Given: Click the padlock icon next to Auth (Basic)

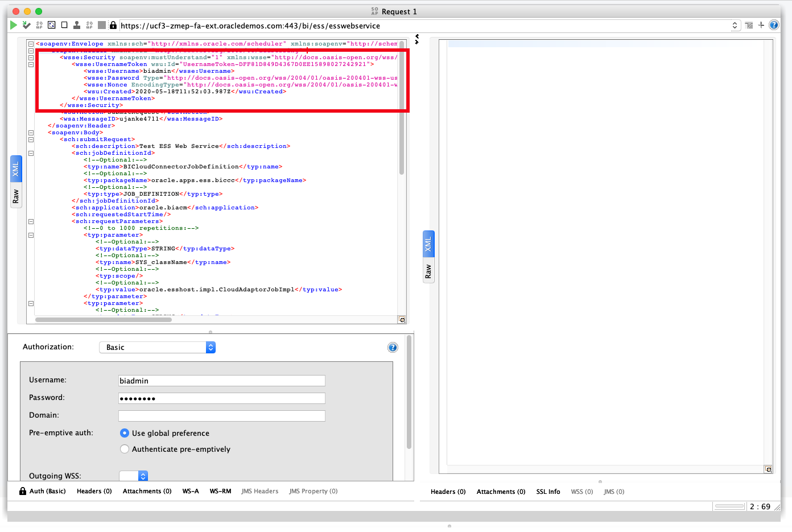Looking at the screenshot, I should [x=23, y=491].
